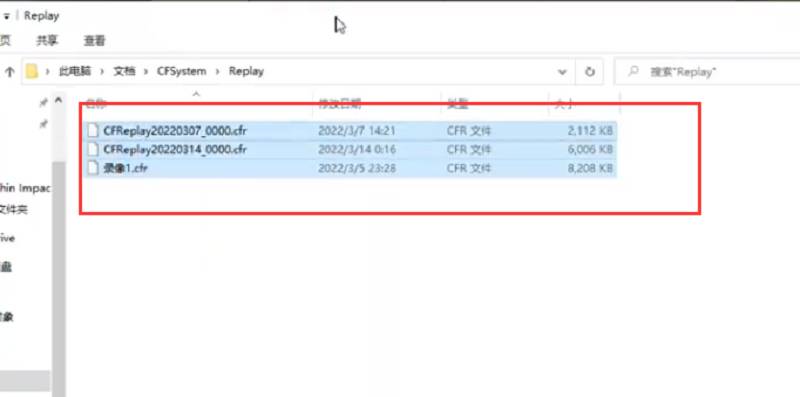800x397 pixels.
Task: Select 此电脑 in the address path
Action: (74, 71)
